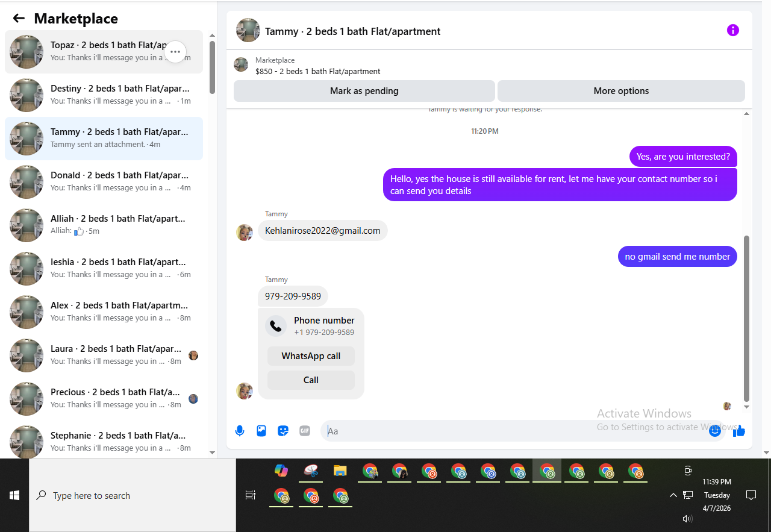The image size is (771, 532).
Task: Attach a photo using the image icon
Action: coord(261,431)
